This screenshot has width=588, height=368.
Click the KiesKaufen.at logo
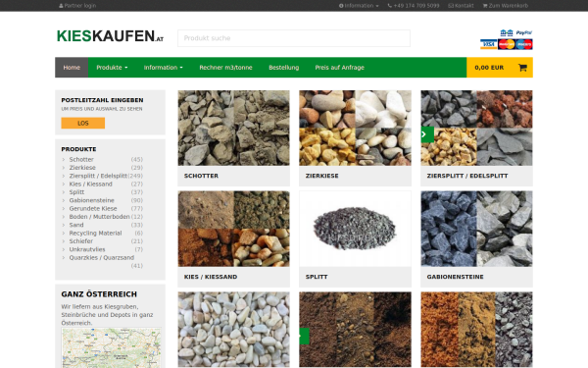click(x=110, y=36)
